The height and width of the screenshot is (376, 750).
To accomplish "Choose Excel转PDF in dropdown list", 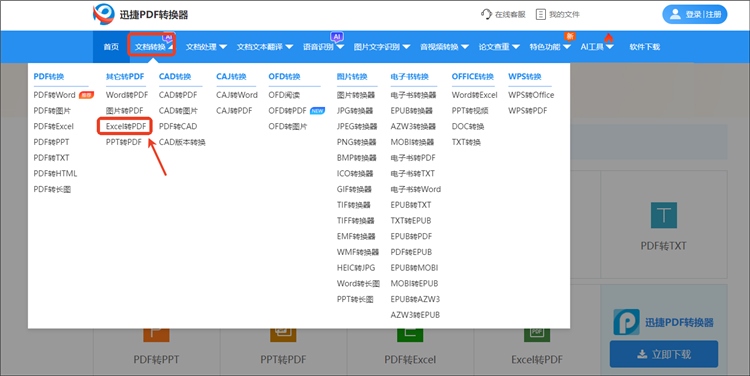I will [x=126, y=126].
